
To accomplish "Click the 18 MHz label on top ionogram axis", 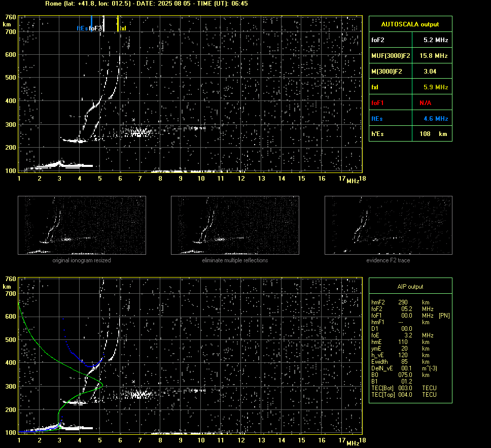I will pyautogui.click(x=362, y=179).
